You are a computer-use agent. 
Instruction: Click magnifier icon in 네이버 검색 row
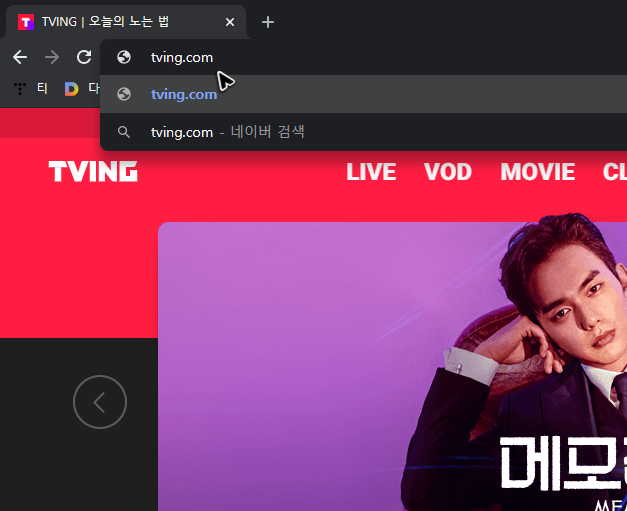pos(124,132)
